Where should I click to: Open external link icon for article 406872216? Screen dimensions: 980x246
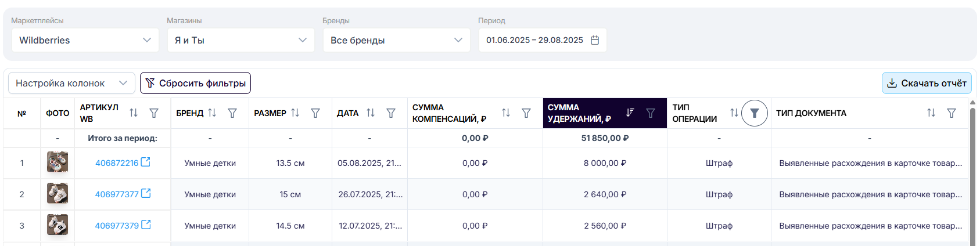click(x=146, y=162)
